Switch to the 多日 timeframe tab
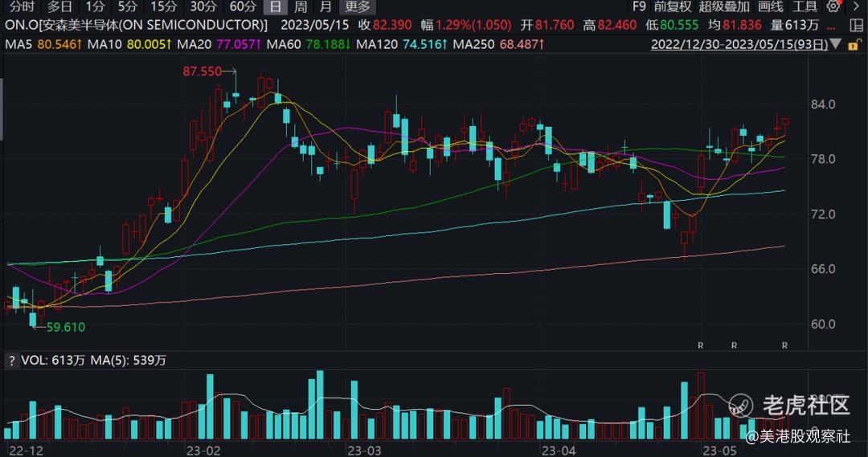 (59, 6)
